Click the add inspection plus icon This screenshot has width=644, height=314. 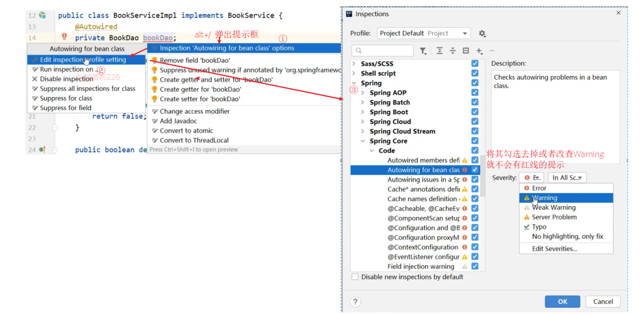479,51
